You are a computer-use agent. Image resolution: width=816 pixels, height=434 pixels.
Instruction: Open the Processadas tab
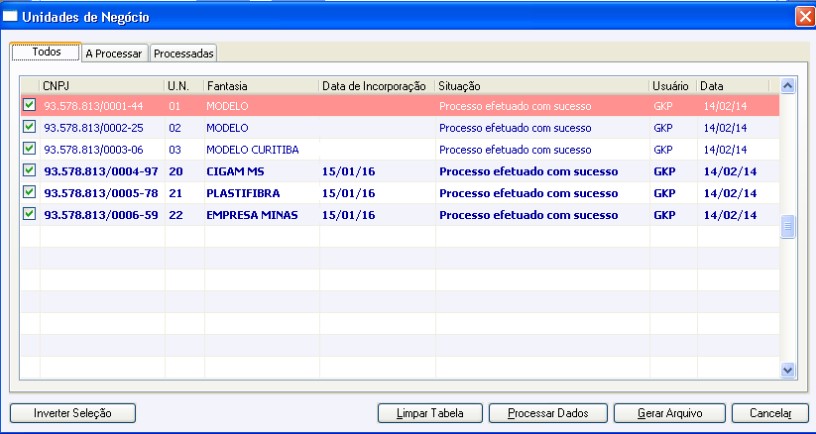[184, 54]
